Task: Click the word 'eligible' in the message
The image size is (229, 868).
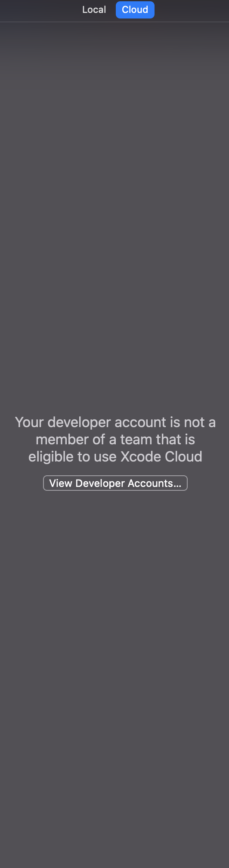Action: tap(51, 457)
